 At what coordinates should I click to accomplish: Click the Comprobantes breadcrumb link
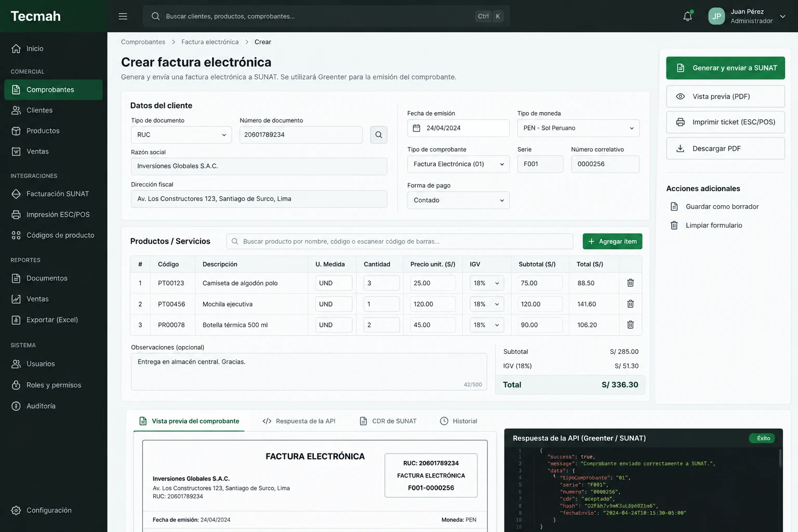[143, 42]
